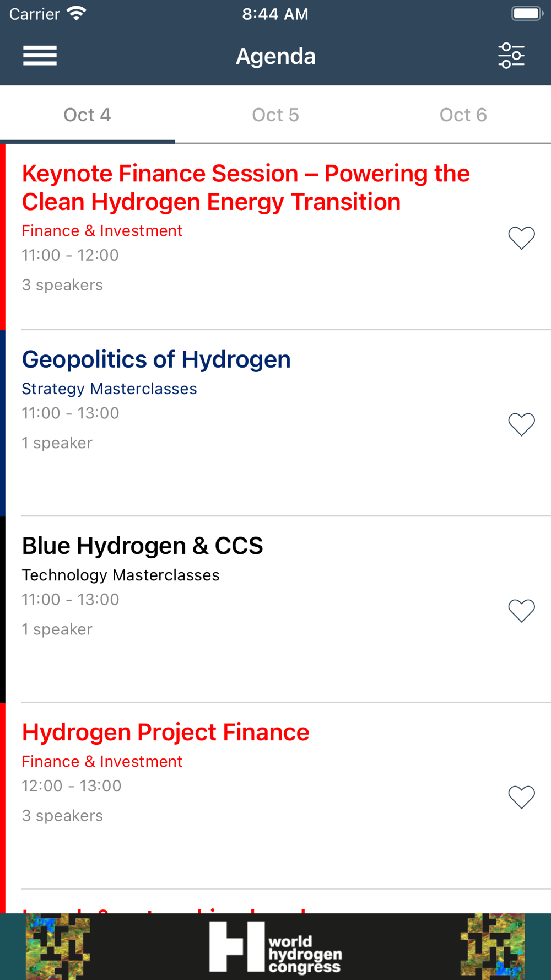Open the Blue Hydrogen & CCS session
The image size is (551, 980).
point(142,546)
